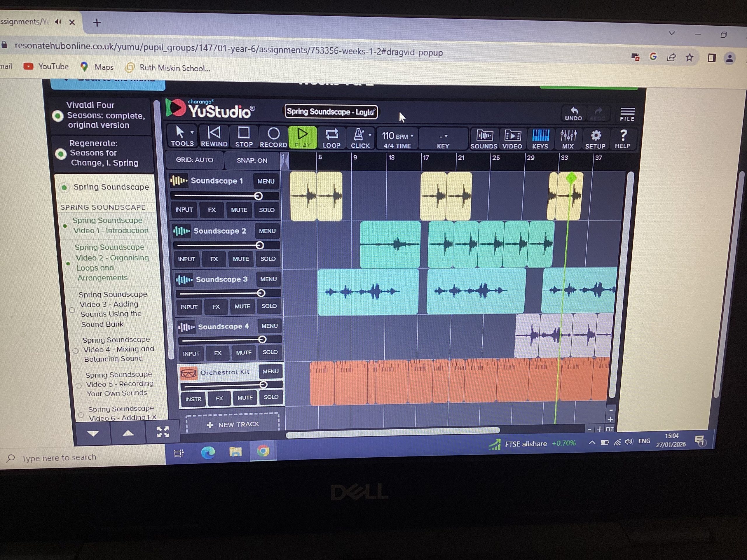Expand the Tools pointer dropdown arrow
The width and height of the screenshot is (747, 560).
tap(192, 133)
